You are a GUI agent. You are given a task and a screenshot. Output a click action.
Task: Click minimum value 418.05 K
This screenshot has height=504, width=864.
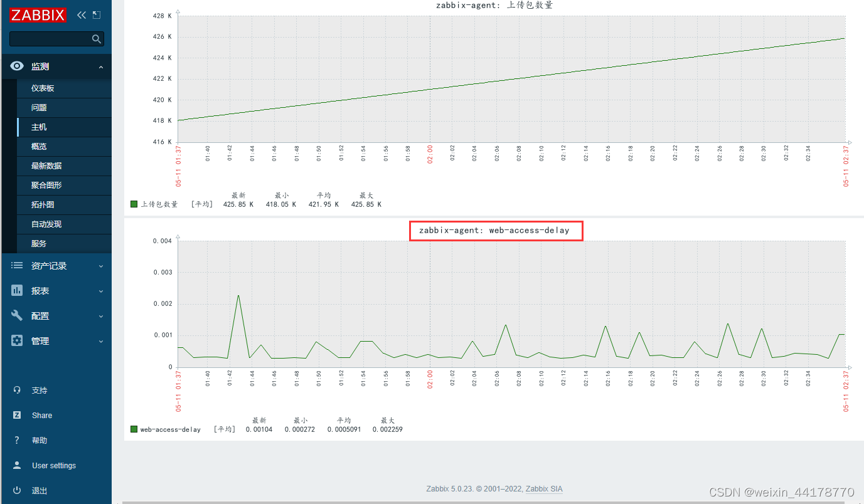point(280,204)
